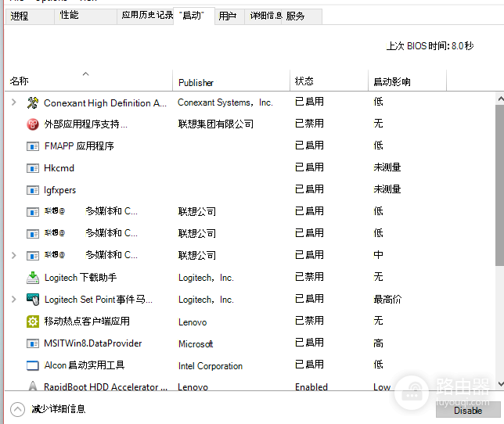Click the scrollbar up arrow
The image size is (504, 424).
pos(500,99)
